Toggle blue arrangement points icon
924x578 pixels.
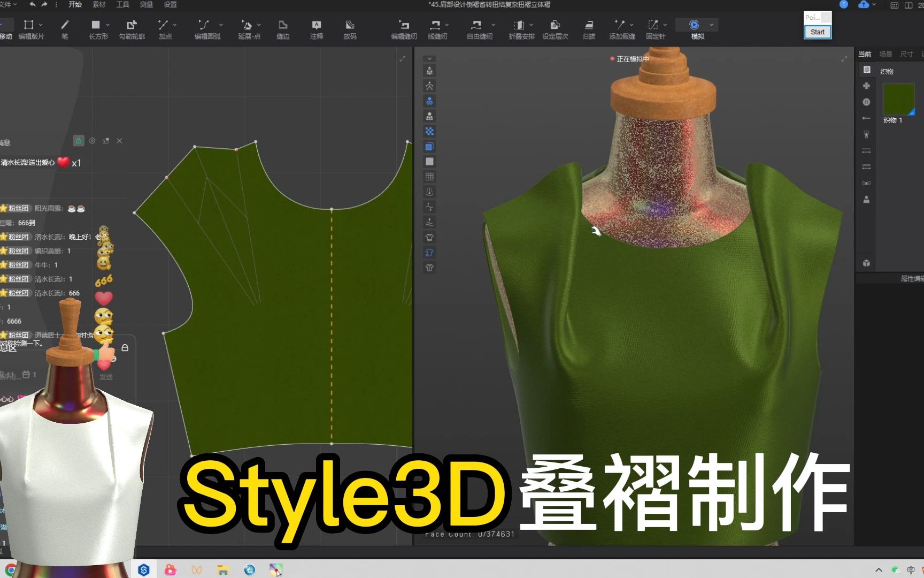(x=429, y=101)
